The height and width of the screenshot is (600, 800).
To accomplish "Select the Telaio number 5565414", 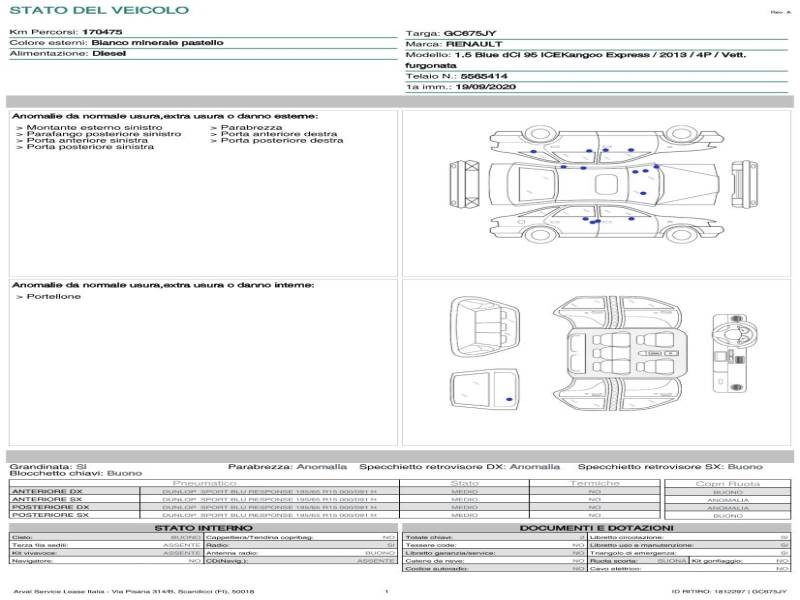I will click(484, 76).
